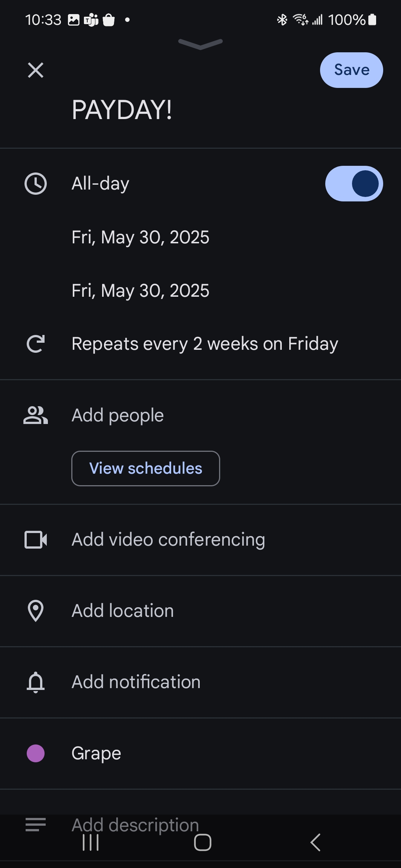Tap the description lines icon

36,825
